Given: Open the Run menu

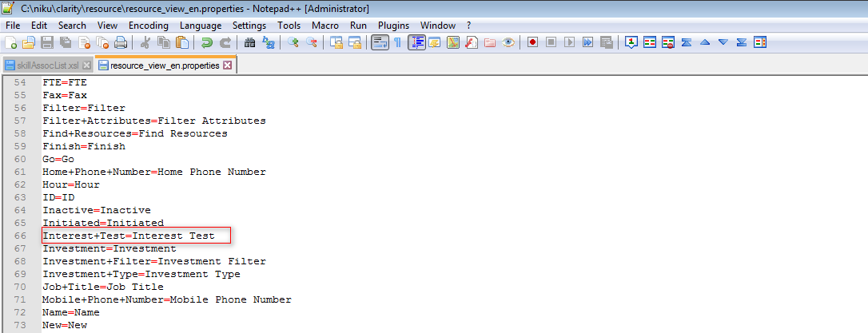Looking at the screenshot, I should (x=358, y=26).
